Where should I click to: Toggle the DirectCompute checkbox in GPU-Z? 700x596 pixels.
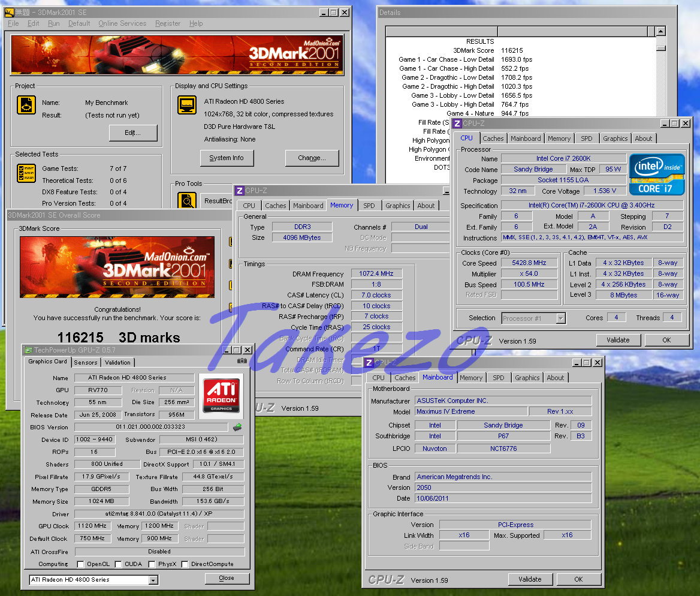185,564
